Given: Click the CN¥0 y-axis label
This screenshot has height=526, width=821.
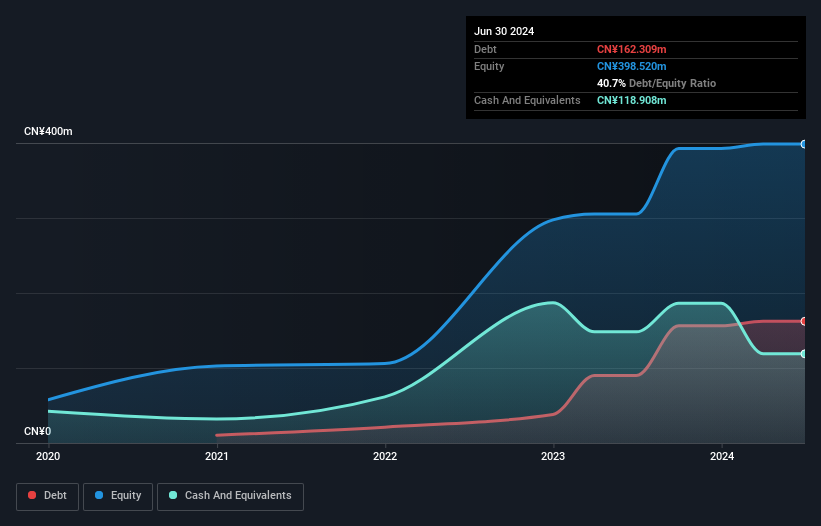Looking at the screenshot, I should (x=38, y=431).
